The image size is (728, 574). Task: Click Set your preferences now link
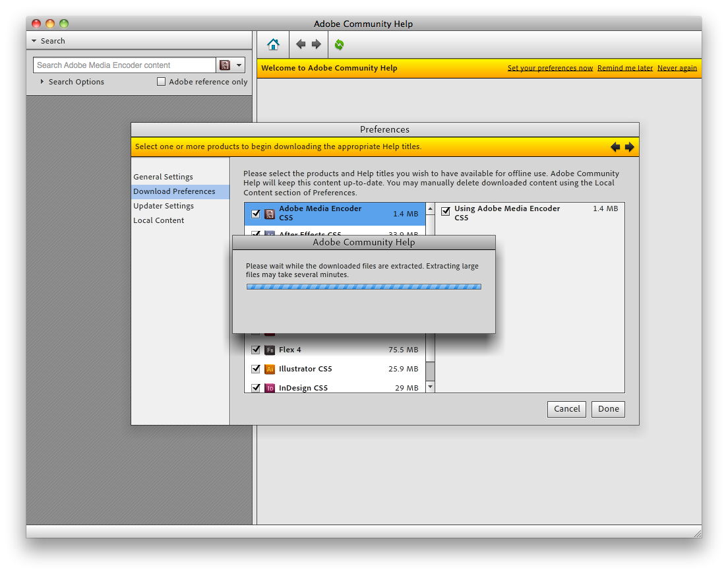[x=550, y=68]
